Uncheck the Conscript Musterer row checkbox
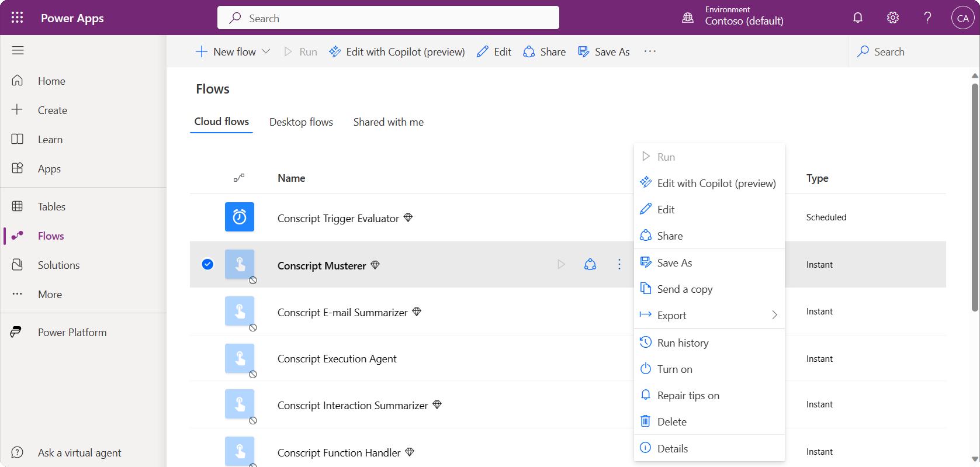The width and height of the screenshot is (980, 467). [207, 264]
